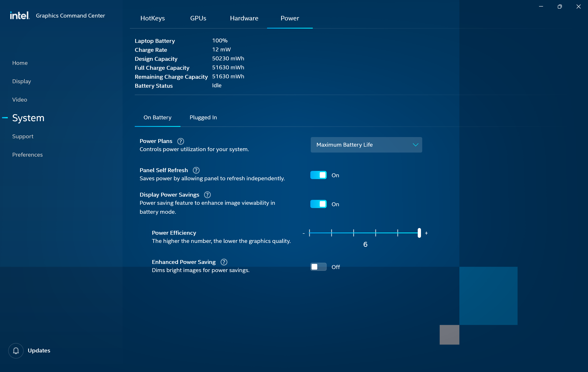Screen dimensions: 588x372
Task: Open the Maximum Battery Life dropdown
Action: (x=366, y=145)
